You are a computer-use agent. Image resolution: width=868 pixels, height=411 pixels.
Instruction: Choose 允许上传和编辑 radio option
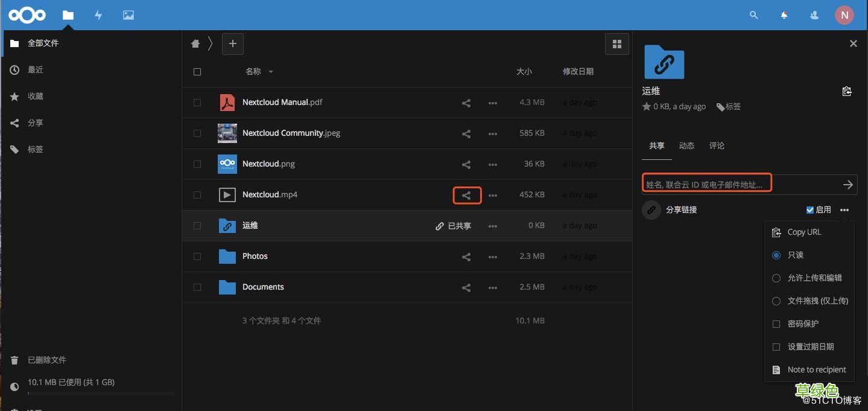tap(776, 278)
